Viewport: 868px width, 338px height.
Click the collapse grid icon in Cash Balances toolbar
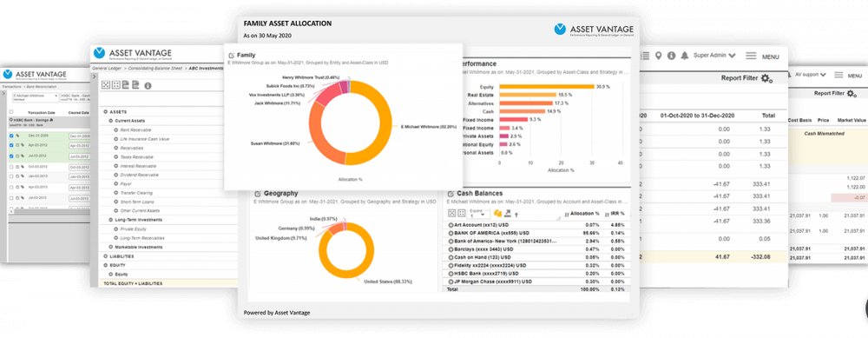461,214
